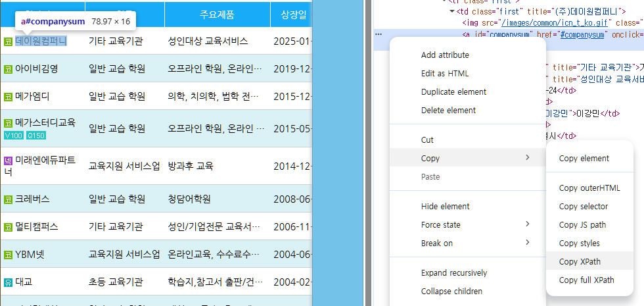The height and width of the screenshot is (306, 644).
Task: Click the market icon beside 크레버스
Action: point(8,200)
